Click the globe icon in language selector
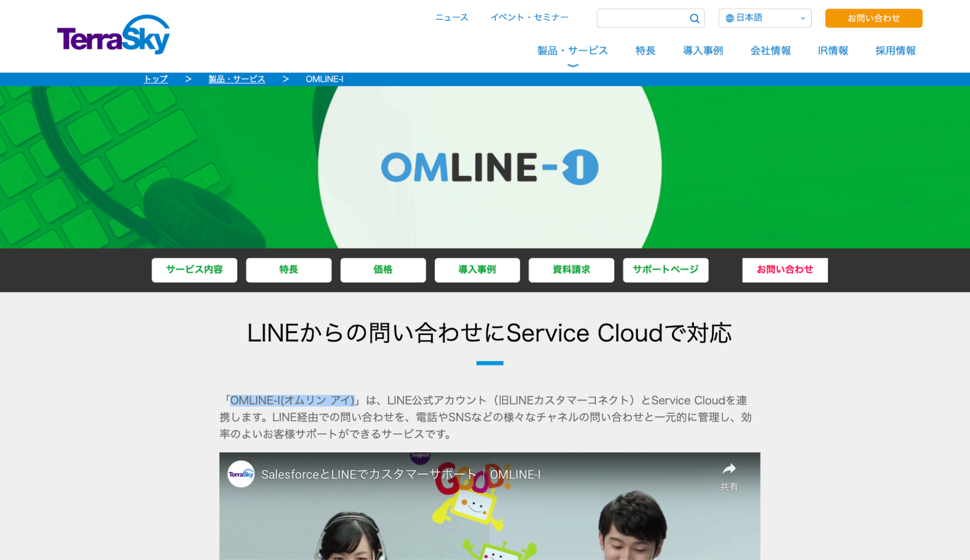This screenshot has width=970, height=560. 729,18
